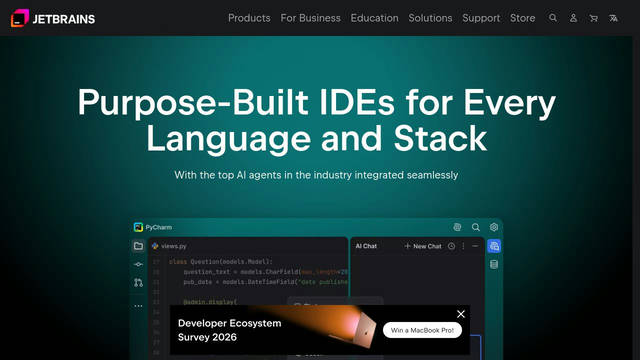Click the AI Chat history clock icon
Image resolution: width=640 pixels, height=360 pixels.
coord(451,246)
